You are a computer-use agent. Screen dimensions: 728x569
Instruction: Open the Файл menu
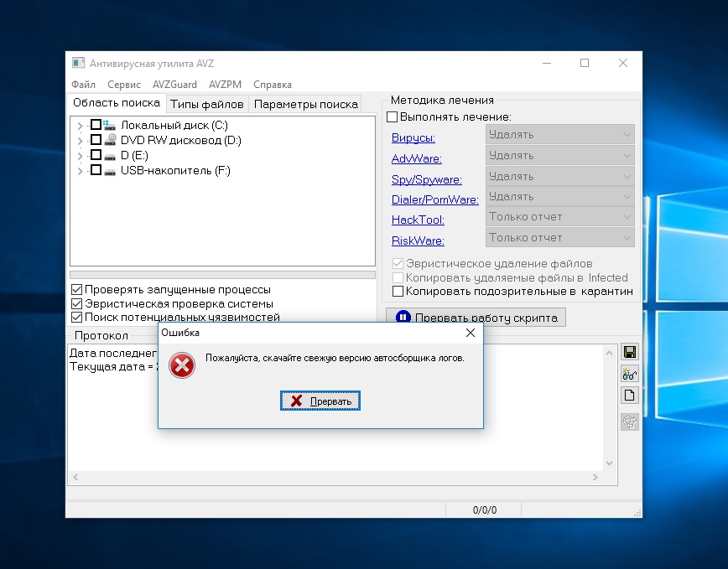tap(83, 85)
